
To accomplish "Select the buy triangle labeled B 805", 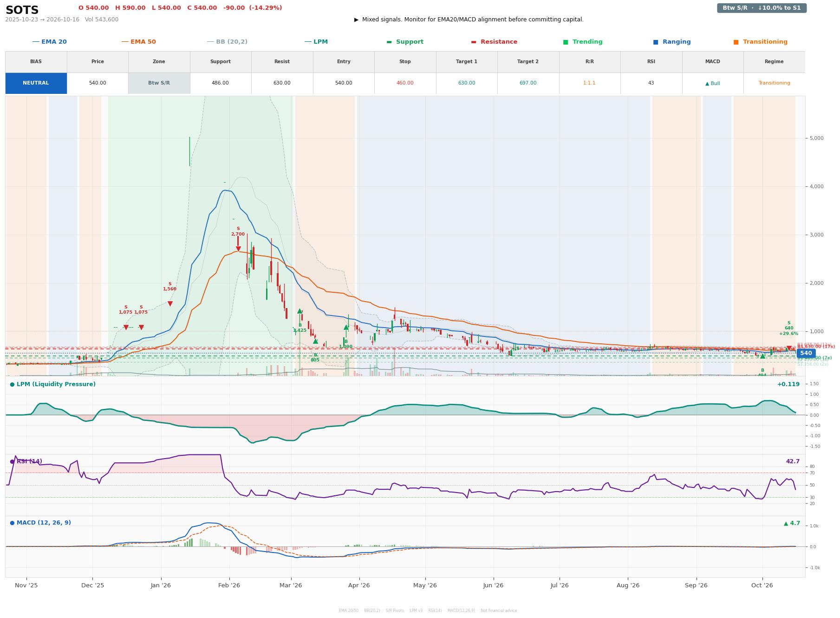I will (x=315, y=341).
